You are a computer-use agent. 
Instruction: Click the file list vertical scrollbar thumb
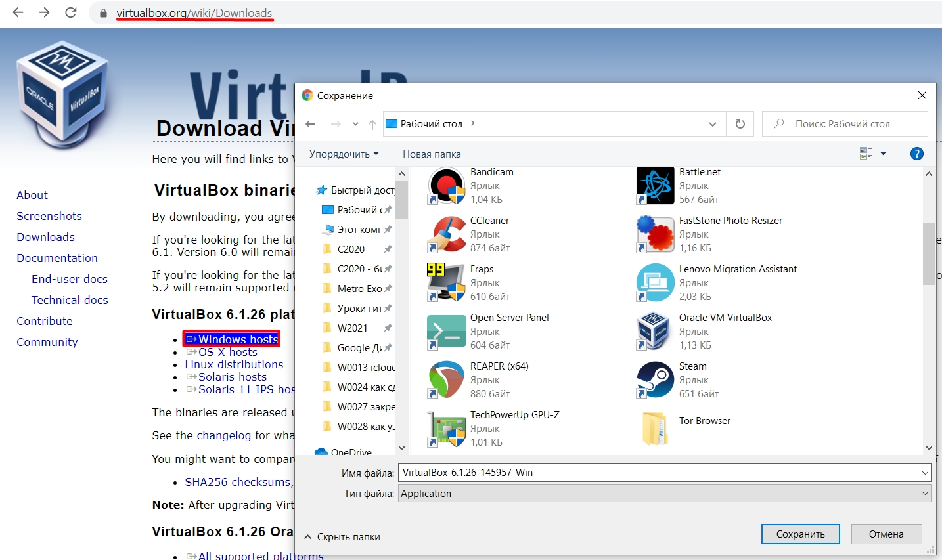tap(929, 254)
